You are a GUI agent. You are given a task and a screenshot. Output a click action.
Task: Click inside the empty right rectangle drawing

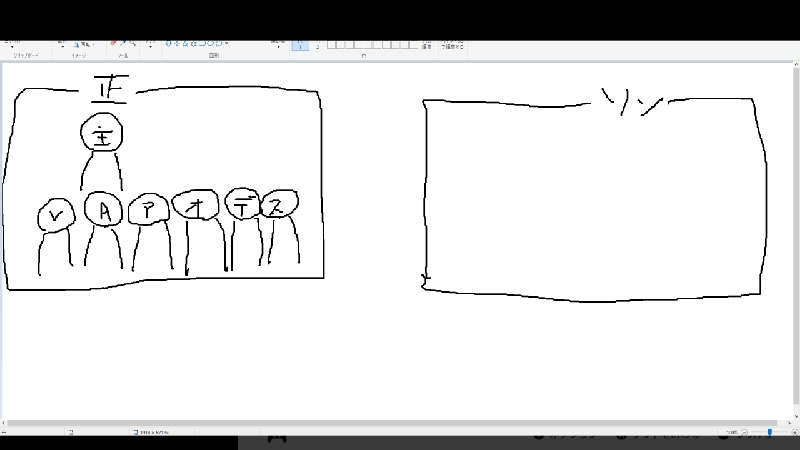click(595, 200)
